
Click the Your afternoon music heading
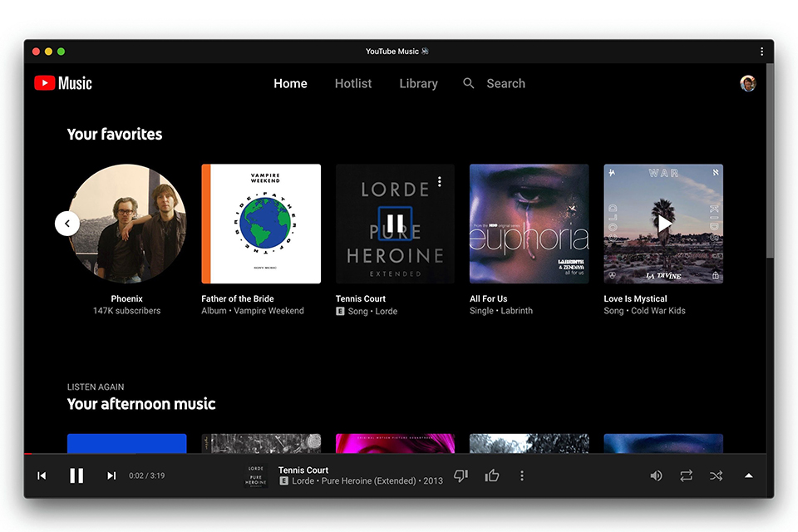tap(141, 404)
